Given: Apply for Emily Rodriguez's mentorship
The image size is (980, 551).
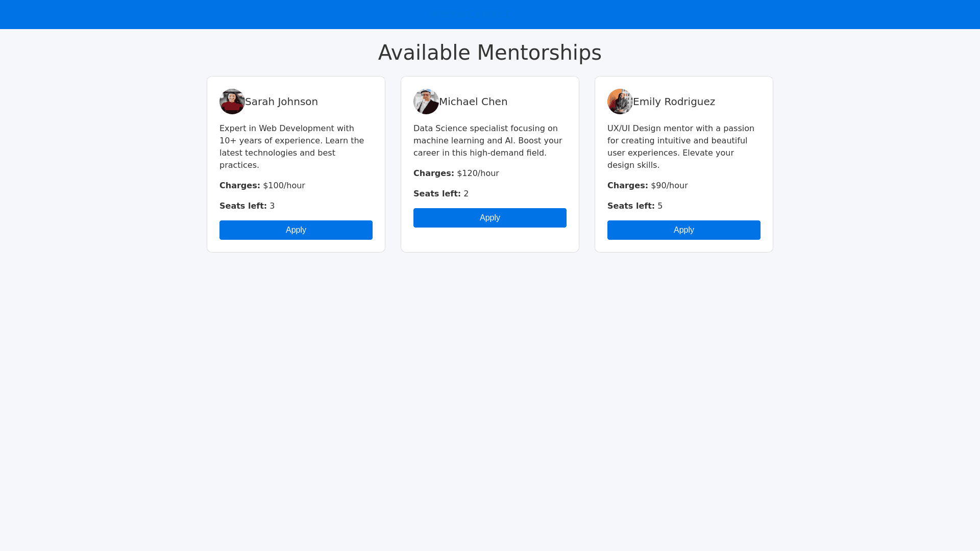Looking at the screenshot, I should [x=684, y=230].
